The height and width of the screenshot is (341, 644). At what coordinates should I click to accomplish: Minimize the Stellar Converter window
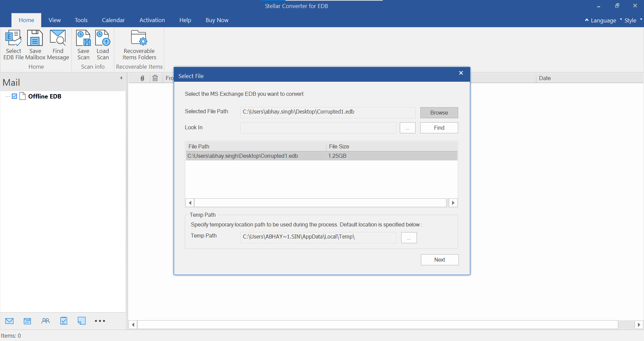598,6
